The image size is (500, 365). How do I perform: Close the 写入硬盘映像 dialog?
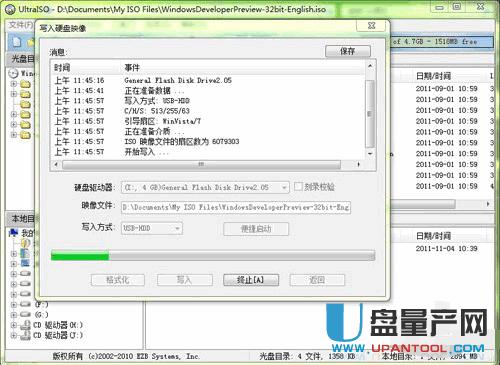tap(372, 26)
